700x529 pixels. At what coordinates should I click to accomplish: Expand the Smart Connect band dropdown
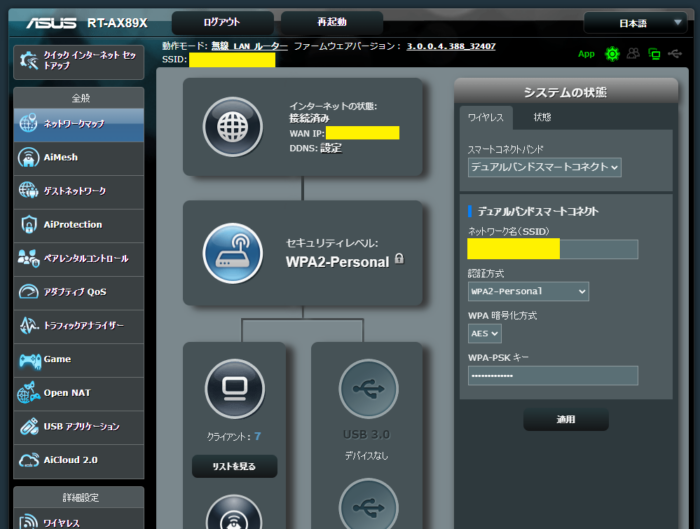[544, 167]
